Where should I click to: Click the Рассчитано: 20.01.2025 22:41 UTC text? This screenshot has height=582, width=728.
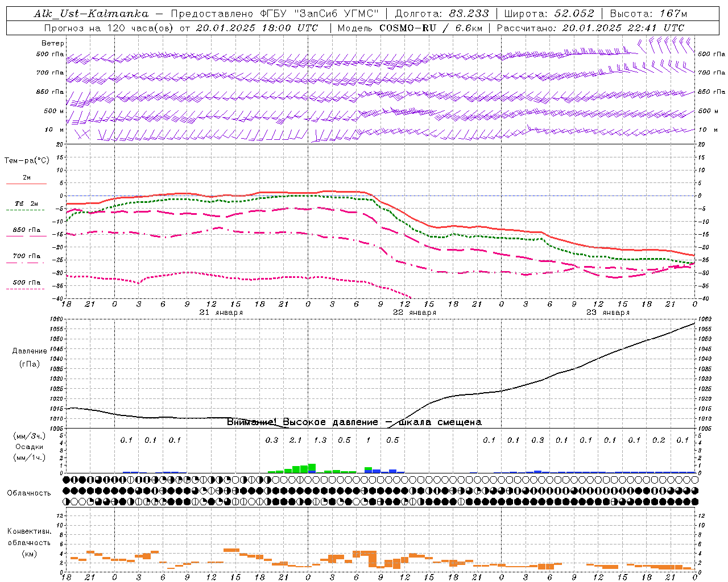590,28
